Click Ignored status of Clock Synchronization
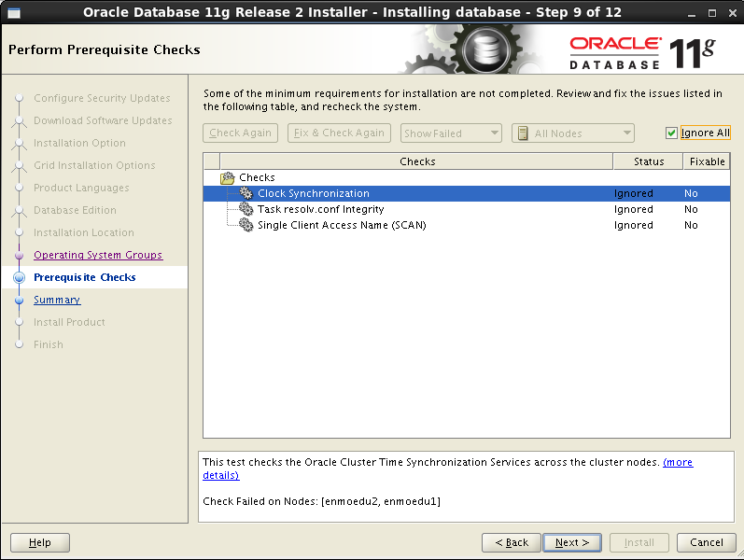Viewport: 744px width, 560px height. [634, 193]
